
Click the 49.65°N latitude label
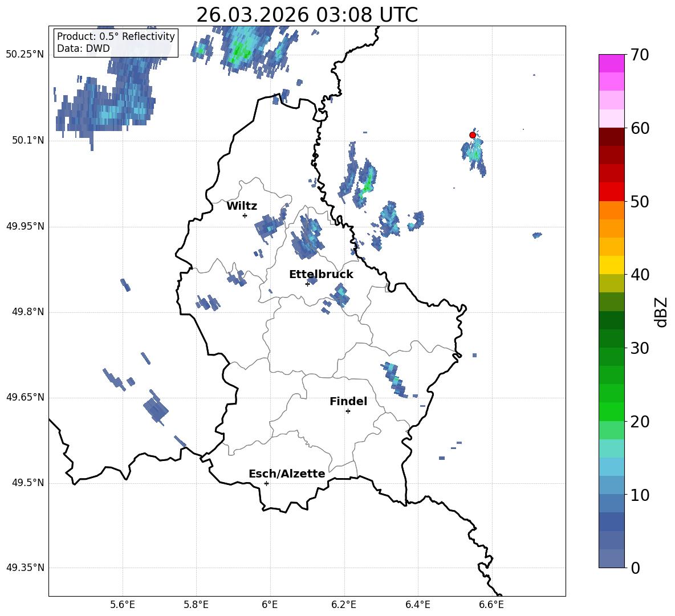[25, 397]
